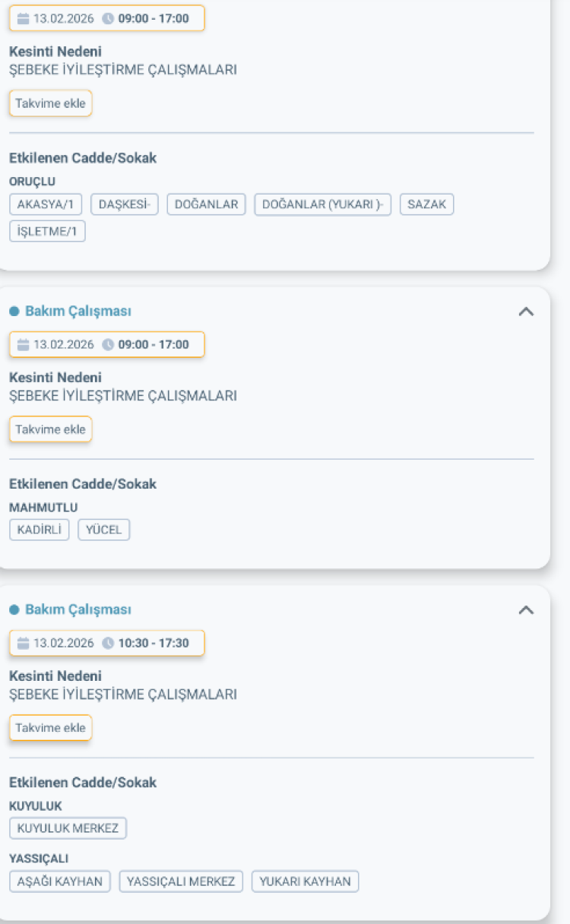The image size is (570, 924).
Task: Select the YUKARI KAYHAN street chip
Action: 305,881
